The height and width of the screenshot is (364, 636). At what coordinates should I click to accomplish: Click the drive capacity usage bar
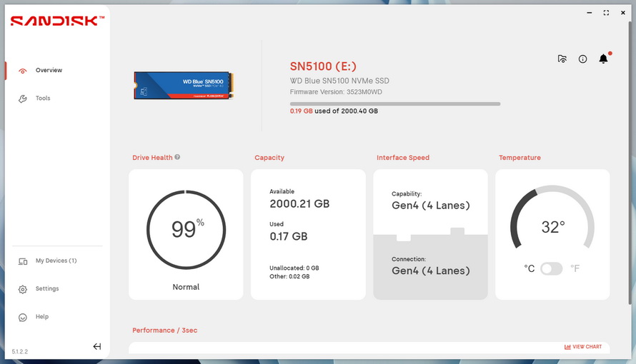click(394, 103)
